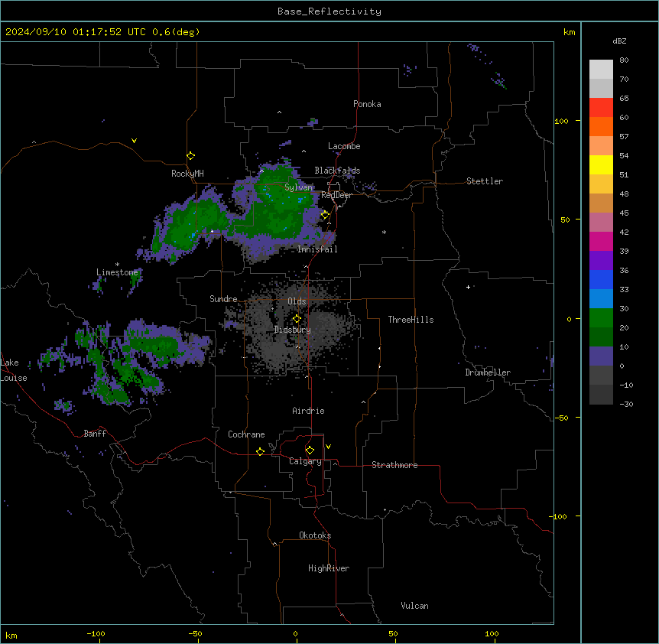Click the Didsbury label
Screen dimensions: 659x644
[293, 330]
